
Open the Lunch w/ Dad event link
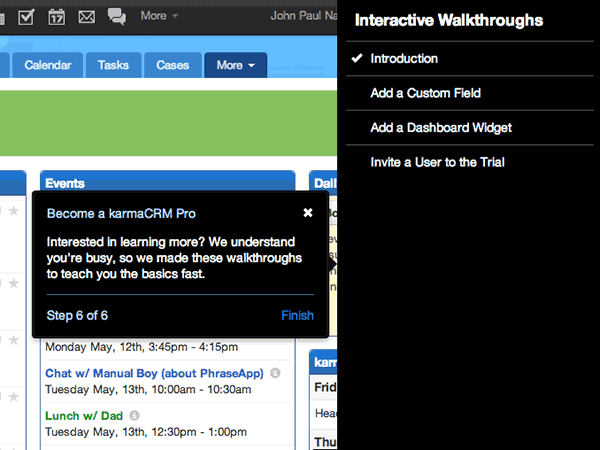84,416
